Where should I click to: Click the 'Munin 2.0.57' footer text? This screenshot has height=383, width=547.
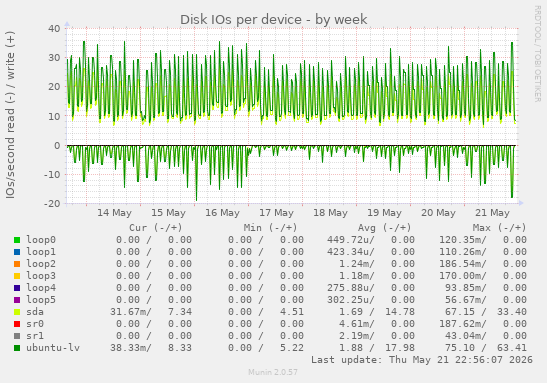pyautogui.click(x=273, y=373)
